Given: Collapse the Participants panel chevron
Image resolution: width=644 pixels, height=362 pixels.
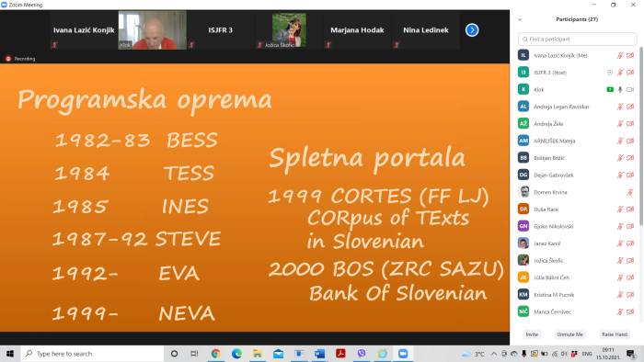Looking at the screenshot, I should click(520, 19).
